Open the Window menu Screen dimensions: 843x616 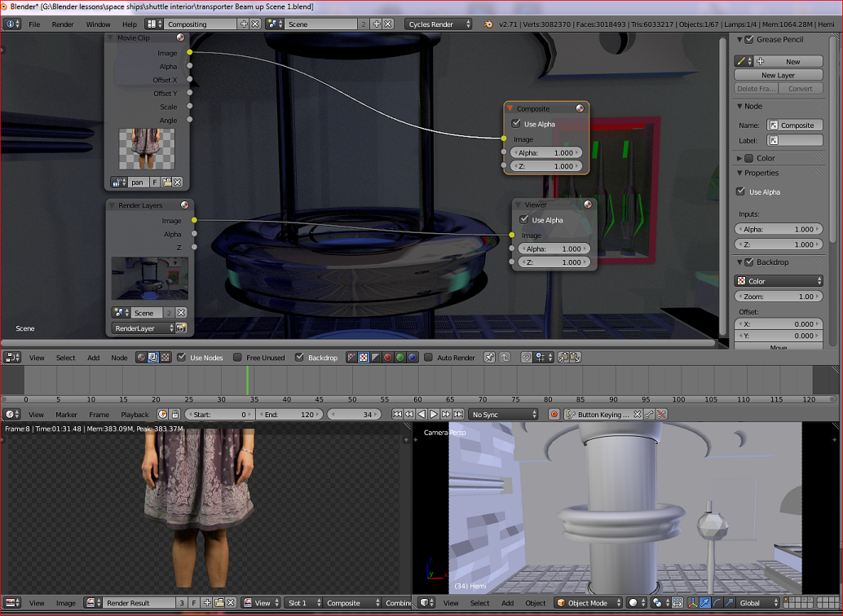pos(98,24)
